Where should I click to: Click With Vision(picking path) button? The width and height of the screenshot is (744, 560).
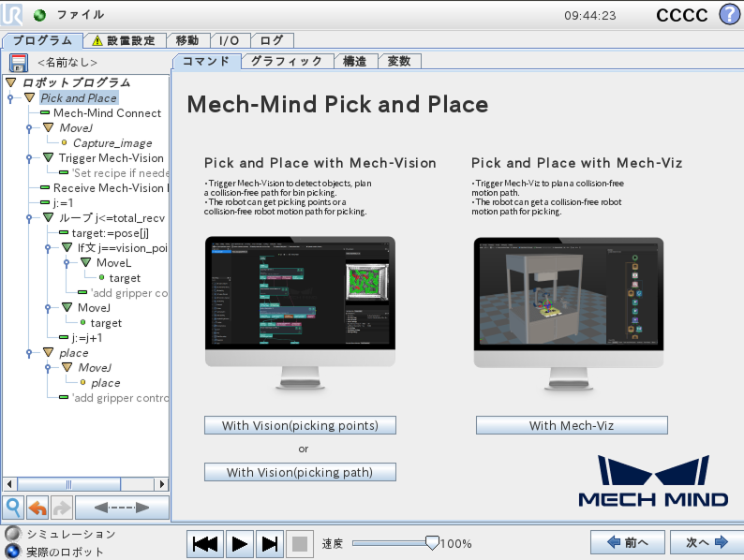click(300, 472)
